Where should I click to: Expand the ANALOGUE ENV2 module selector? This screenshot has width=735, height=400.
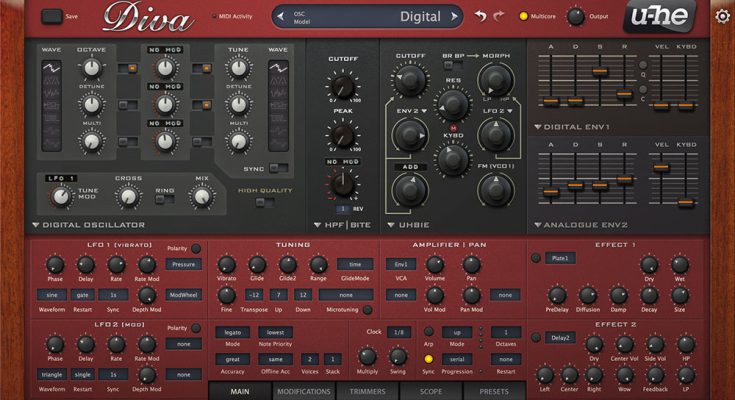pos(538,225)
